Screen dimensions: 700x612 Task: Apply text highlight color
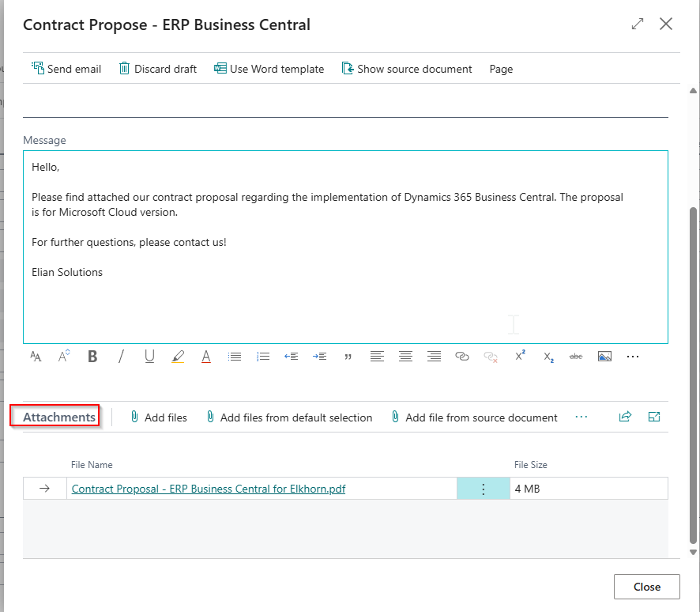[178, 357]
